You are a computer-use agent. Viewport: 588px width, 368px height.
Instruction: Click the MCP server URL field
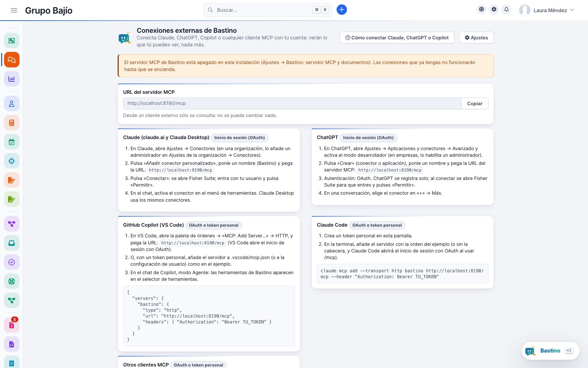pyautogui.click(x=292, y=103)
